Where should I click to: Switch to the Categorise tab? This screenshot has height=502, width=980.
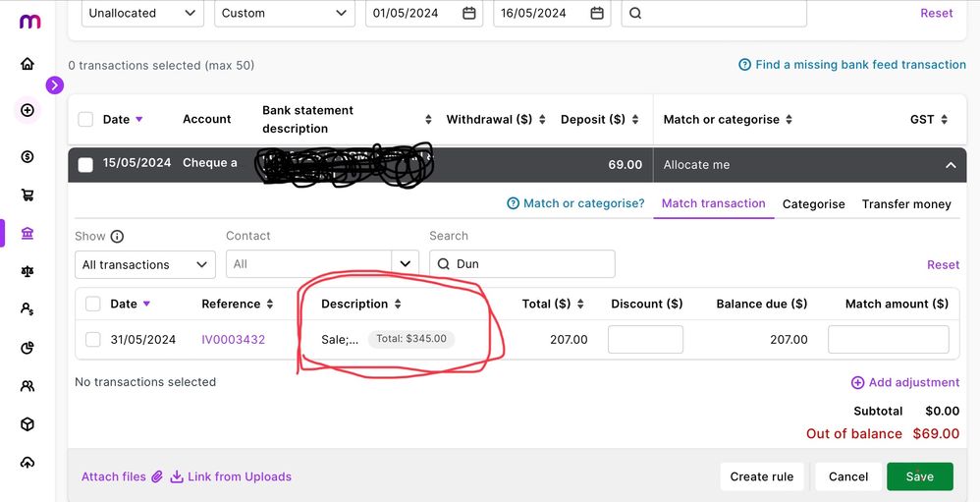click(x=813, y=204)
